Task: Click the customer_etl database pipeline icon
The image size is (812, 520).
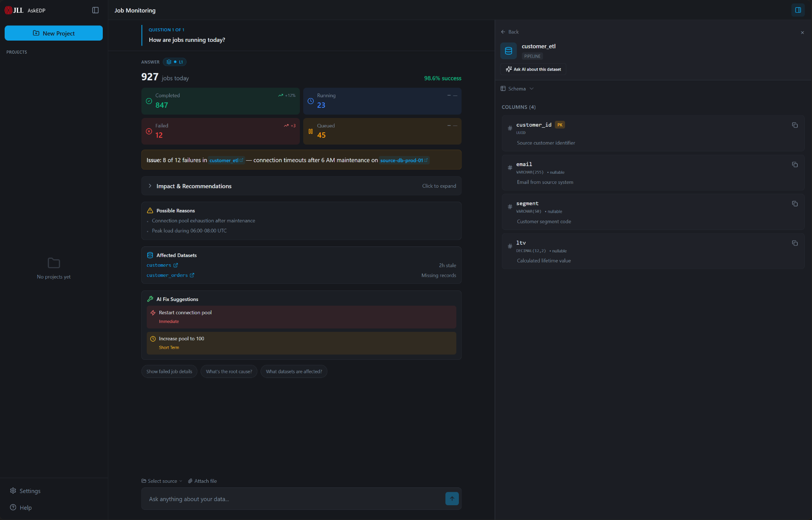Action: coord(508,51)
